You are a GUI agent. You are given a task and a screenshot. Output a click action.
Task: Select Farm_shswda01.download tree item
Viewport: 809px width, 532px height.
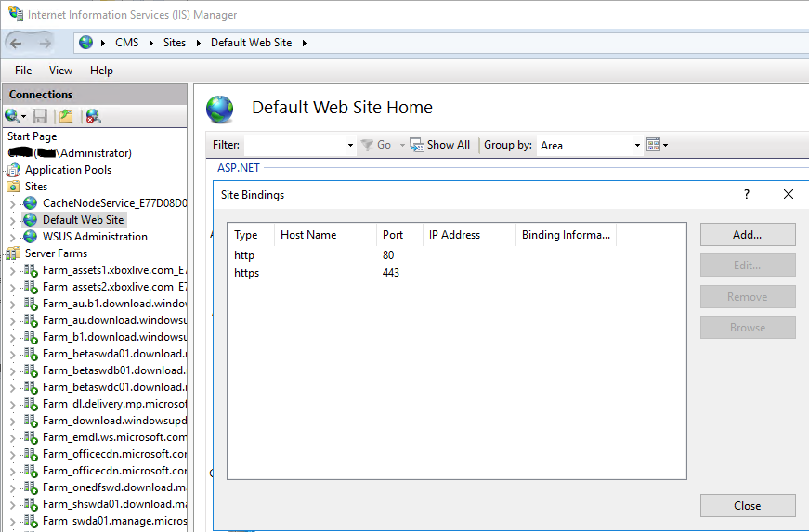pos(114,504)
